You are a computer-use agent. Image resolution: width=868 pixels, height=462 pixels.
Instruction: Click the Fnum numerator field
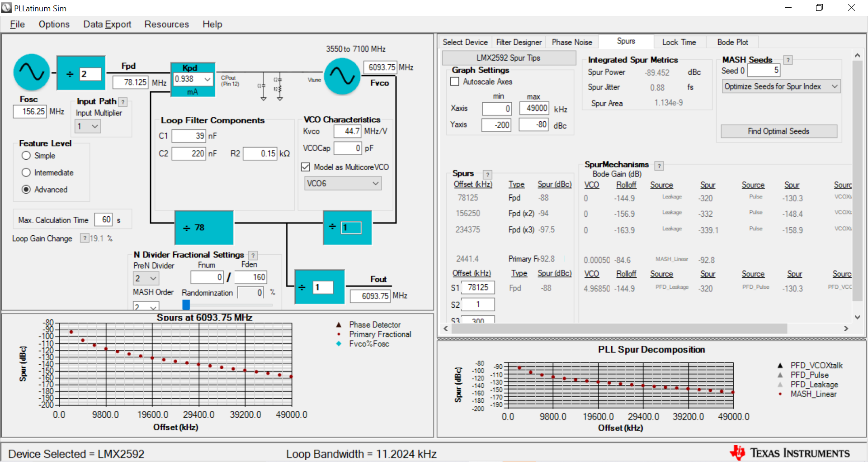[x=207, y=277]
